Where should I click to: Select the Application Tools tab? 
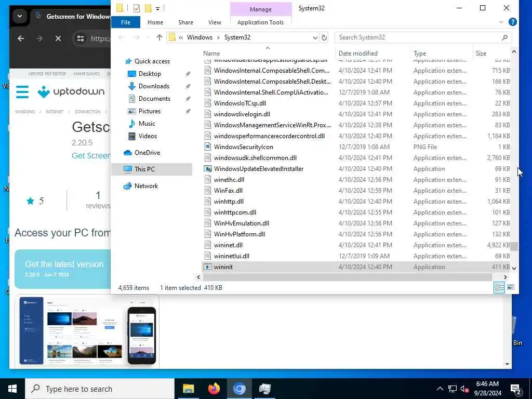point(260,22)
